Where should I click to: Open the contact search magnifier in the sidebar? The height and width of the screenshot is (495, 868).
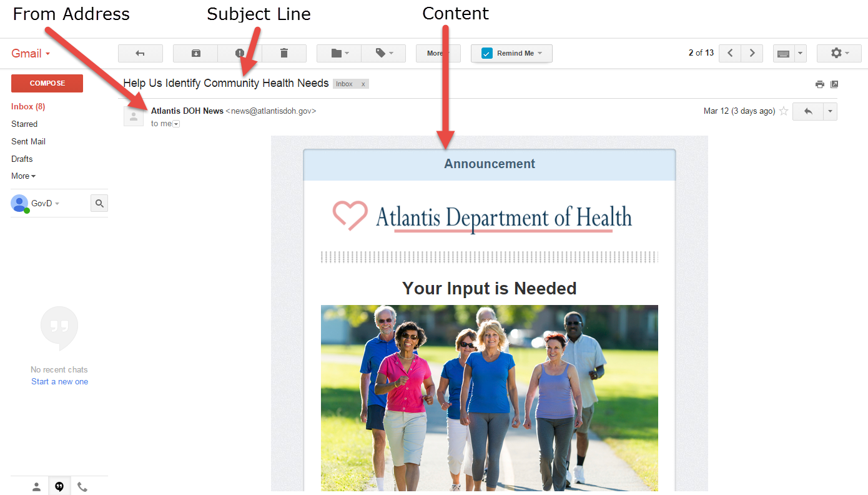click(99, 202)
